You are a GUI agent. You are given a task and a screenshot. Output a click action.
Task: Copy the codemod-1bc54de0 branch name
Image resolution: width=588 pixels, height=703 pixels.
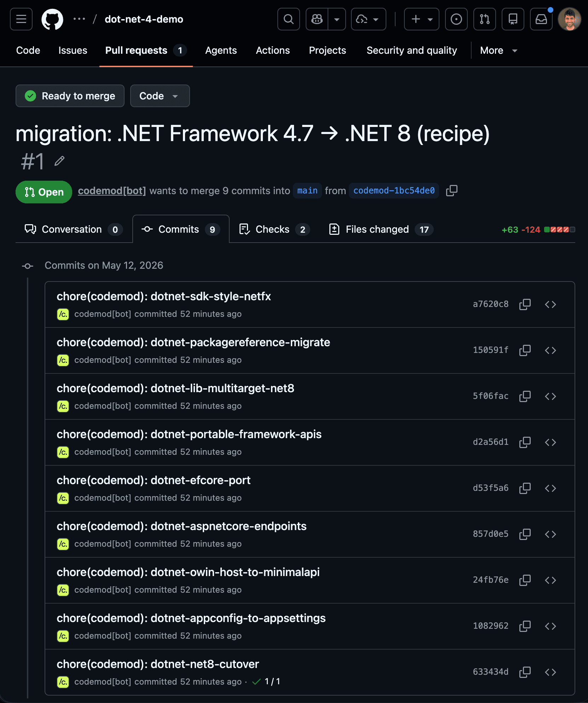(452, 191)
